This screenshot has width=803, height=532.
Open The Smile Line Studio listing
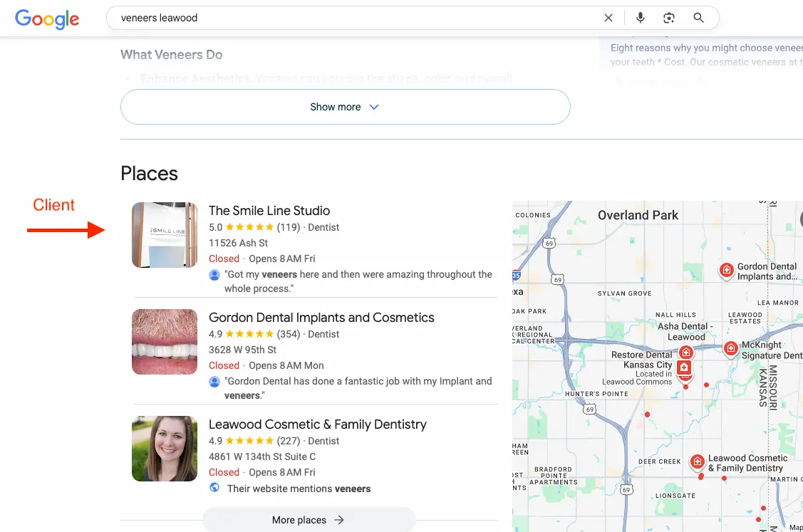click(x=269, y=211)
